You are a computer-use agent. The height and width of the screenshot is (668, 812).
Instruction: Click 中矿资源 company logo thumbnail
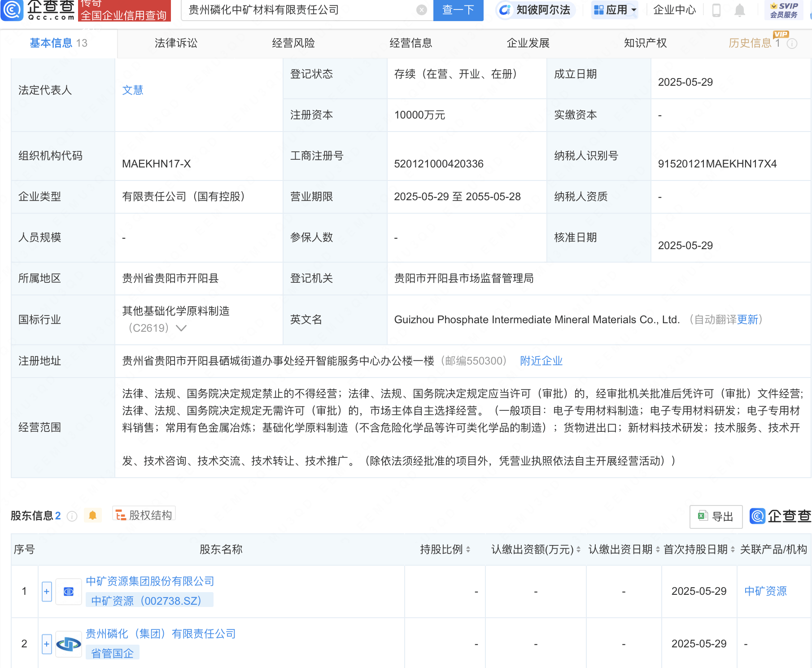(x=69, y=592)
